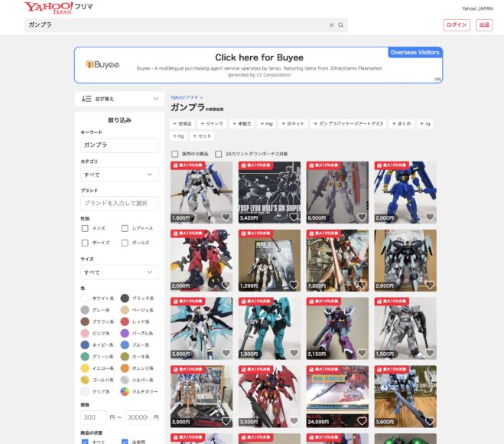The width and height of the screenshot is (504, 444).
Task: Add the まとめ keyword tag
Action: (x=402, y=123)
